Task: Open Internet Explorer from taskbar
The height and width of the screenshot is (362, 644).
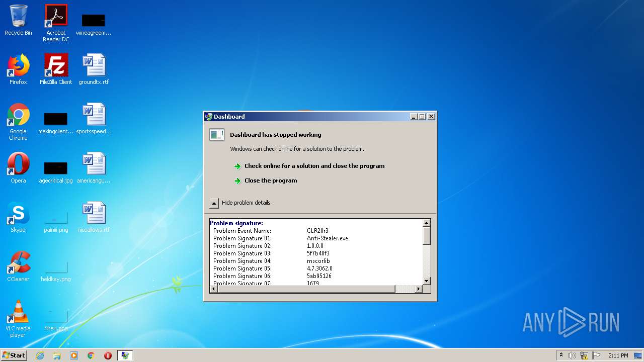Action: 40,355
